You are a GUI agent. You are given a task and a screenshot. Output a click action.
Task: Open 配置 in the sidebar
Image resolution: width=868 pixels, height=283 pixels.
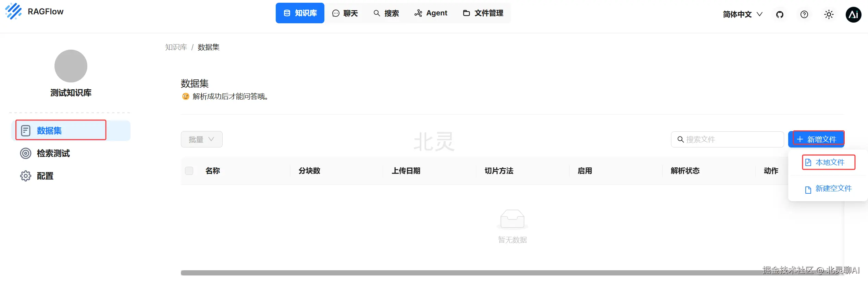pyautogui.click(x=71, y=176)
